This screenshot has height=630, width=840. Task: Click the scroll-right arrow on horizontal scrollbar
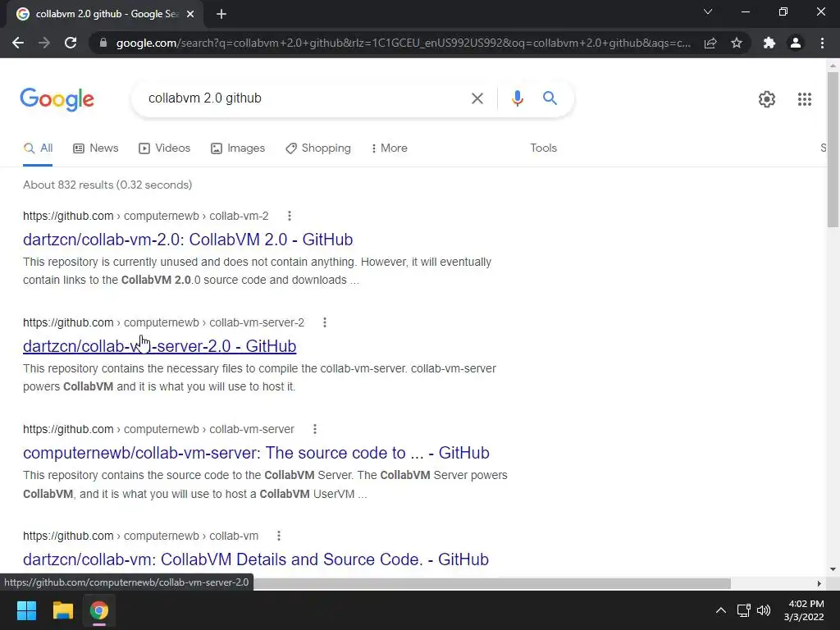click(x=819, y=583)
